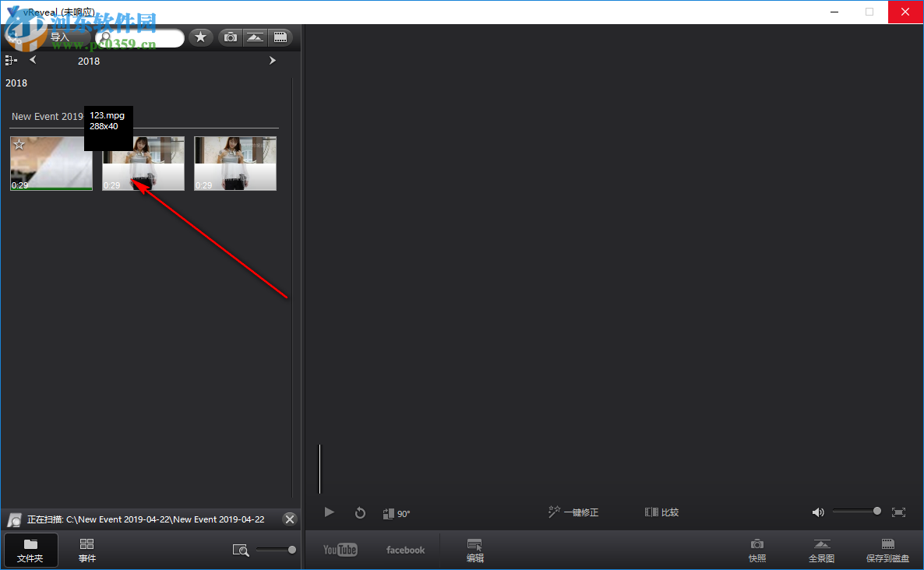
Task: Toggle favorite star on first video thumbnail
Action: [19, 144]
